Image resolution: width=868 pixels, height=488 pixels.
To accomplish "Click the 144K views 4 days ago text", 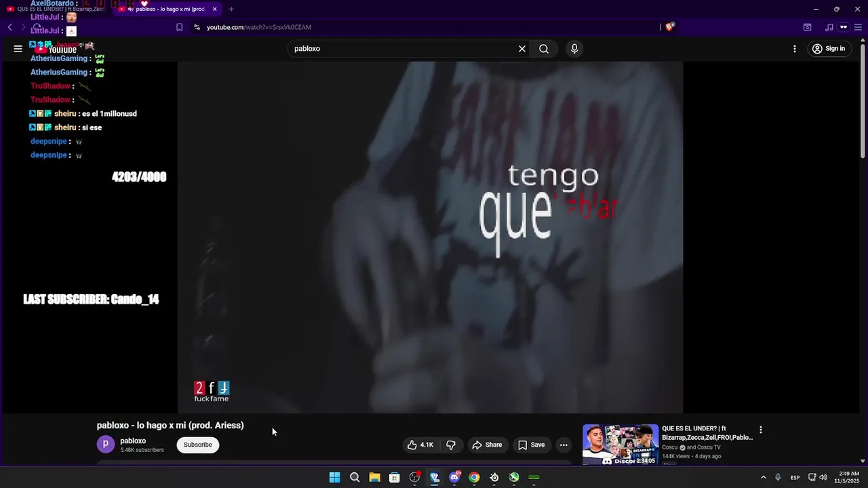I will tap(691, 456).
